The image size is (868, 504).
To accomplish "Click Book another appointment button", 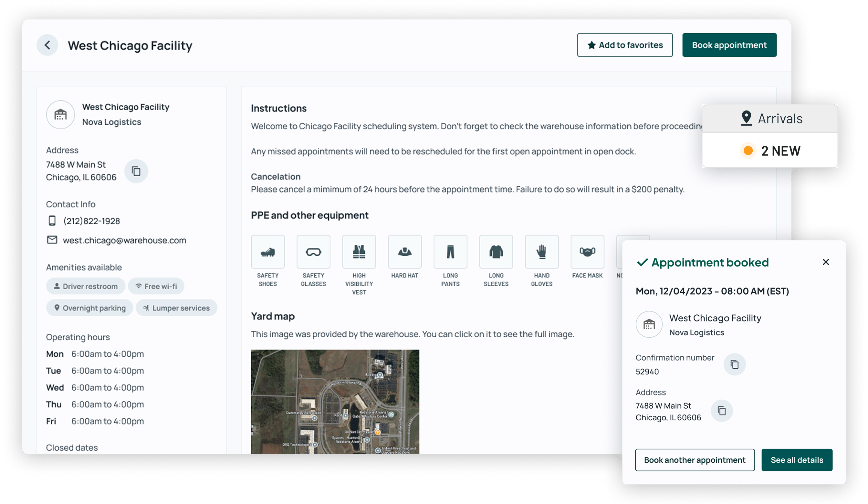I will [x=695, y=459].
